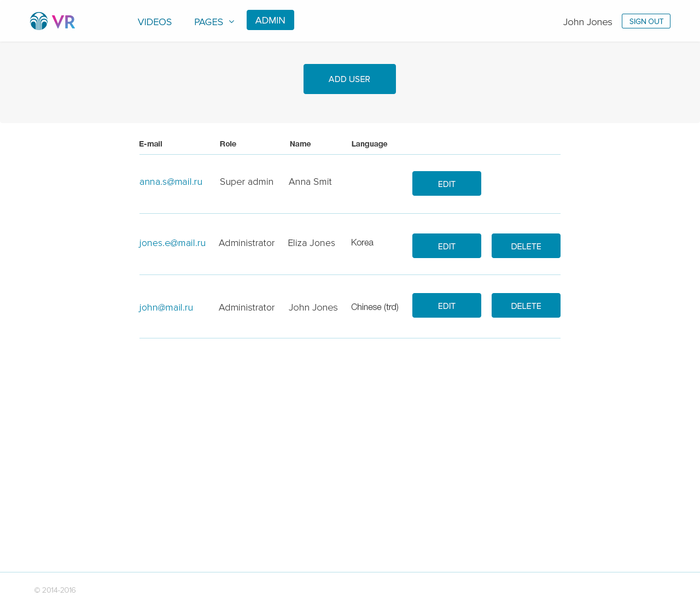Delete the Eliza Jones user
700x608 pixels.
[526, 246]
